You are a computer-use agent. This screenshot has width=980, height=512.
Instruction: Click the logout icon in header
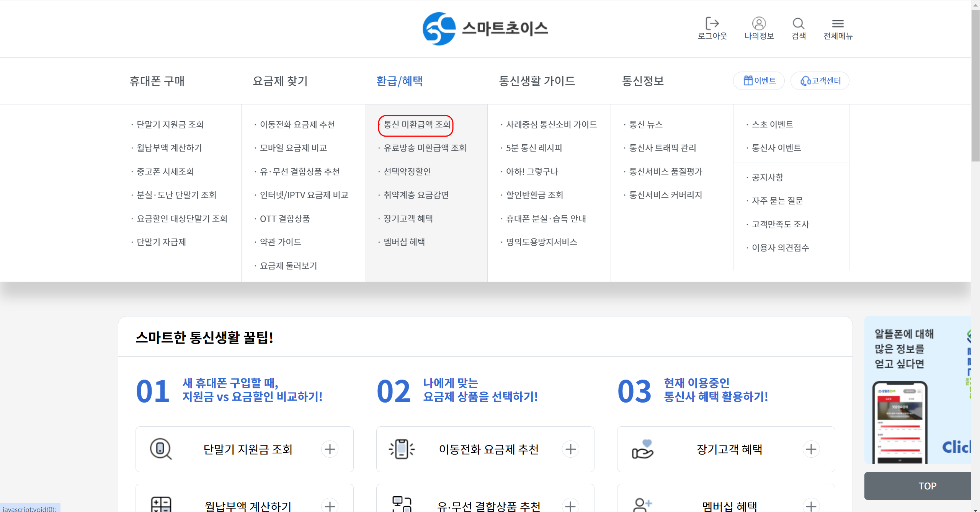712,24
